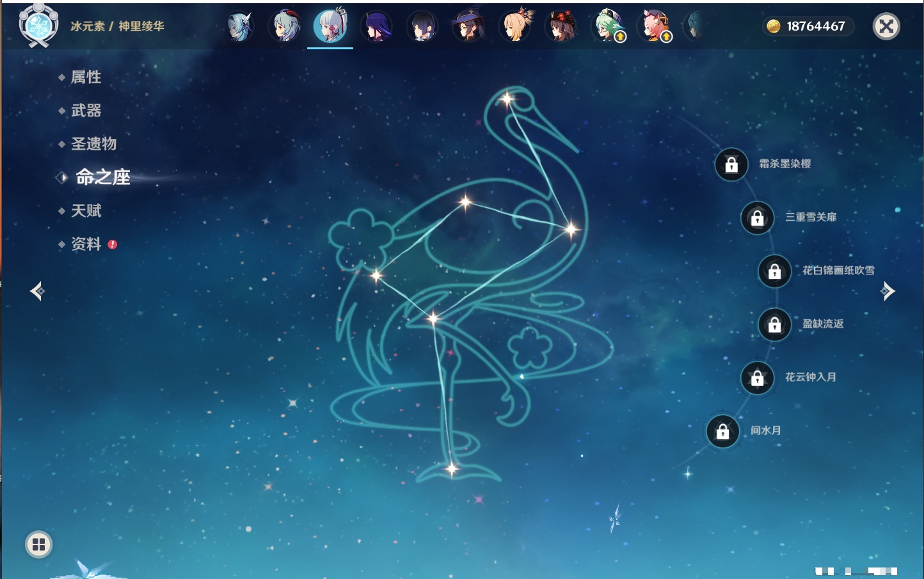Image resolution: width=924 pixels, height=579 pixels.
Task: Select the pink-haired character portrait
Action: (x=654, y=27)
